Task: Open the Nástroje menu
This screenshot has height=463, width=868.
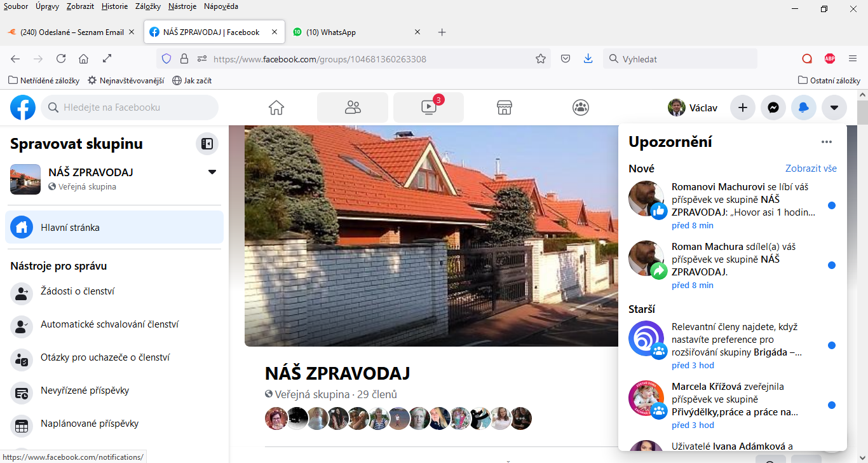Action: click(182, 6)
